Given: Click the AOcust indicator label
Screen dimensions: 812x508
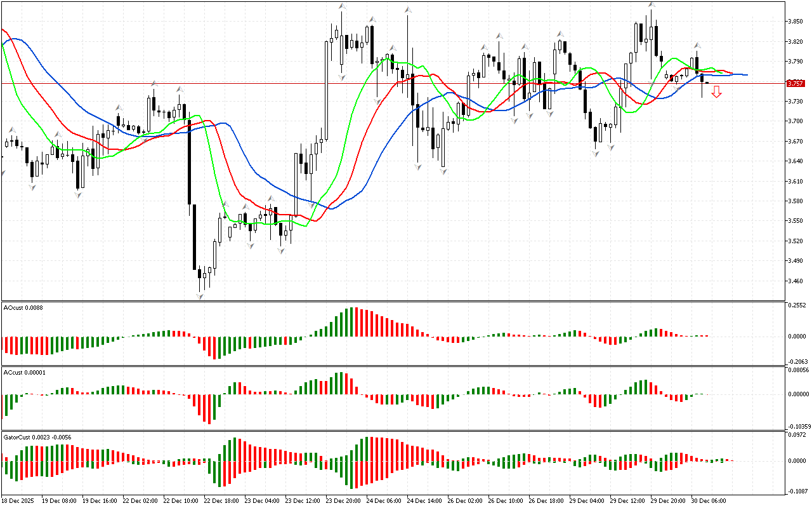Looking at the screenshot, I should [23, 308].
